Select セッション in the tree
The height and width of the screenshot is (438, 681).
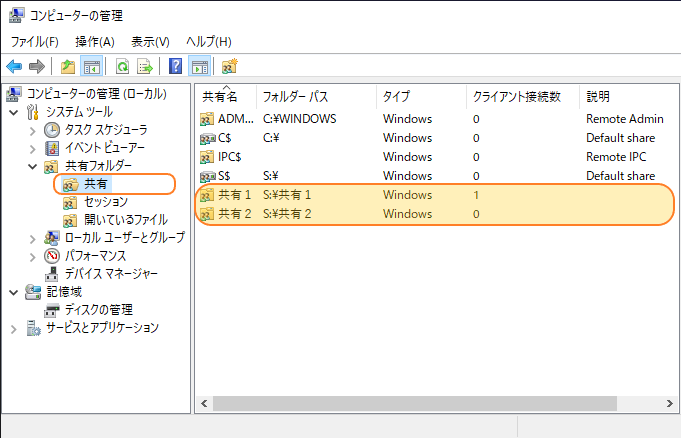106,202
